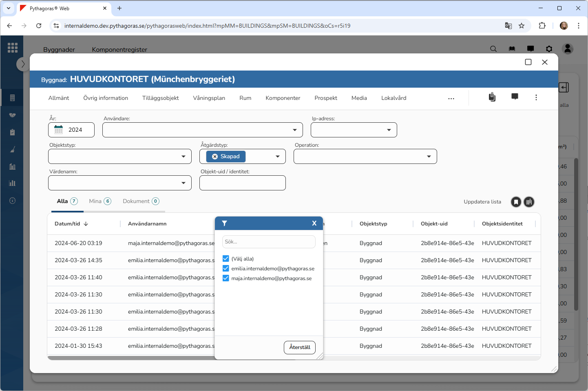Screen dimensions: 588x391
Task: Click the Återställ button
Action: coord(300,347)
